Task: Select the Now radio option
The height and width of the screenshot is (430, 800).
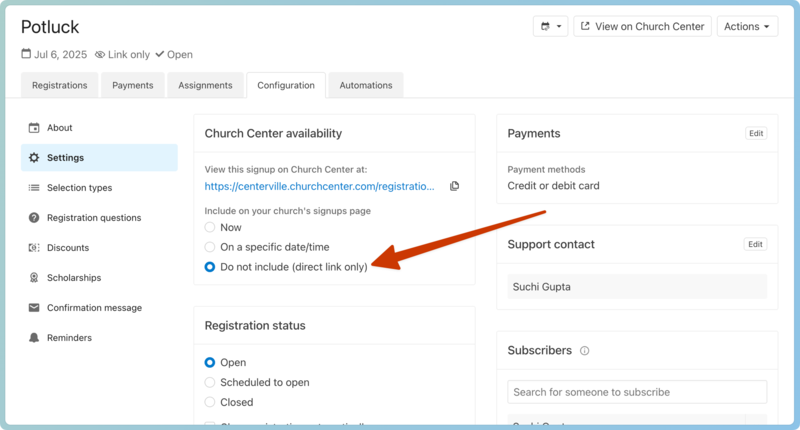Action: tap(210, 227)
